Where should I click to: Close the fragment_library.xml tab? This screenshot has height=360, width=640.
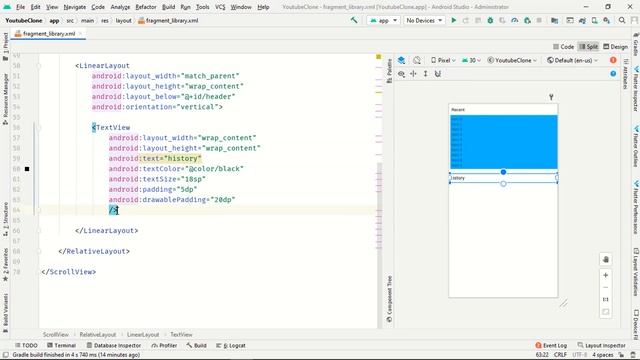click(80, 34)
